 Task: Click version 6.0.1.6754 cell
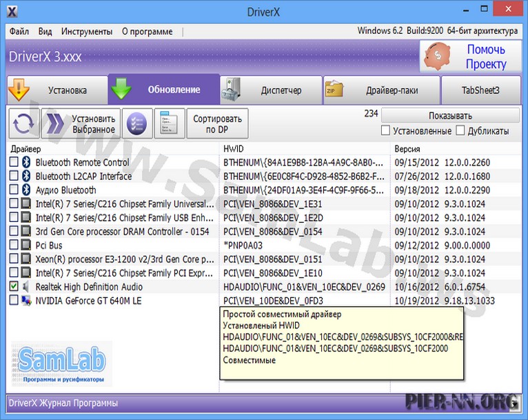[465, 287]
